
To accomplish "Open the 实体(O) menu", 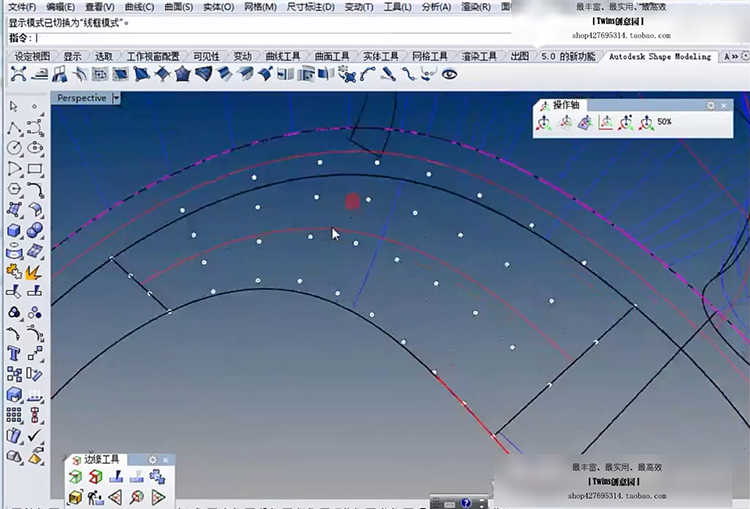I will (x=219, y=7).
